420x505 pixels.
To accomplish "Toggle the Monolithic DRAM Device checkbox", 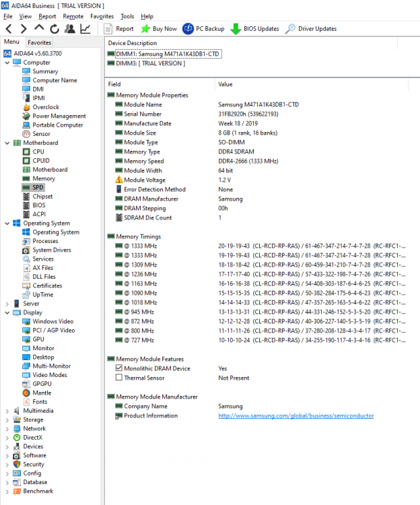I will 118,368.
